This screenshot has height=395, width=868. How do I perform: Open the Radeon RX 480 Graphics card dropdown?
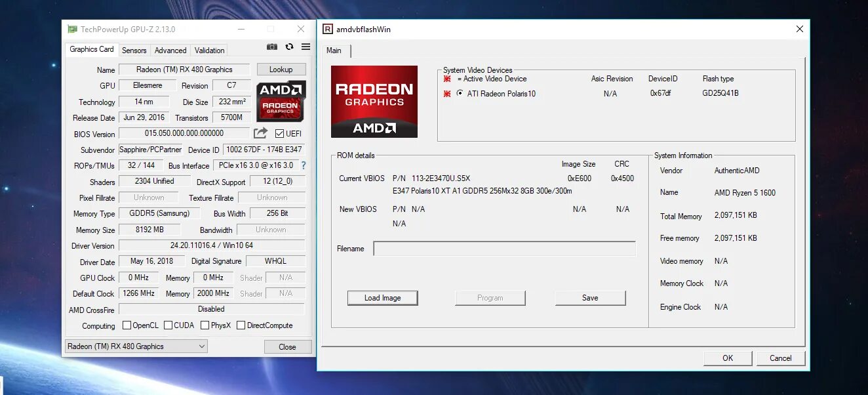click(x=136, y=346)
